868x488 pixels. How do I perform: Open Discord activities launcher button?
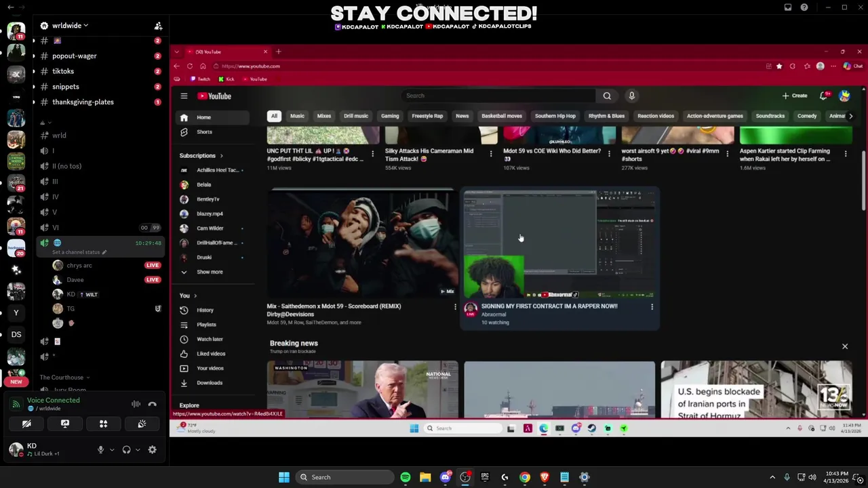(x=104, y=424)
